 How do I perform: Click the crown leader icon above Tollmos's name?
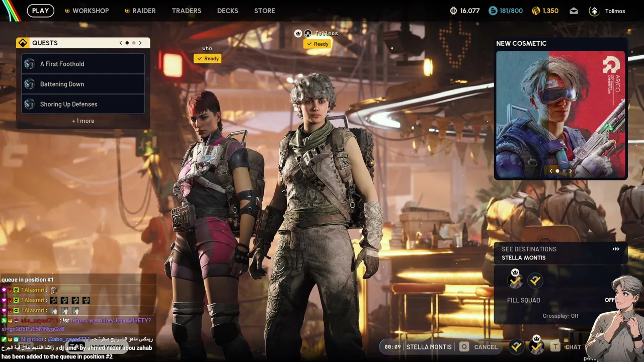[298, 33]
